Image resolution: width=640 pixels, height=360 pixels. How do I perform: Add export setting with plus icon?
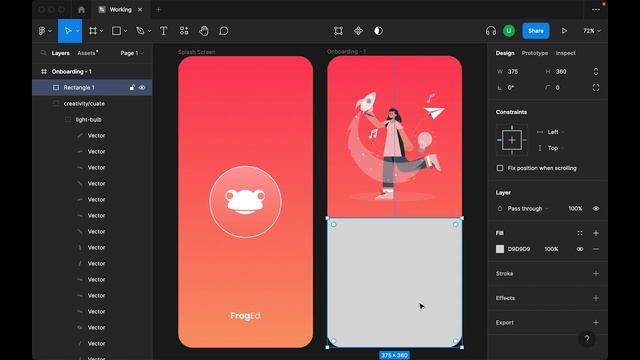click(x=596, y=322)
